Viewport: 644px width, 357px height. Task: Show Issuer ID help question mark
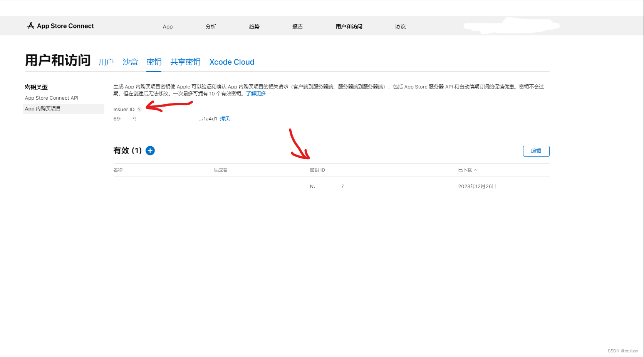(139, 110)
